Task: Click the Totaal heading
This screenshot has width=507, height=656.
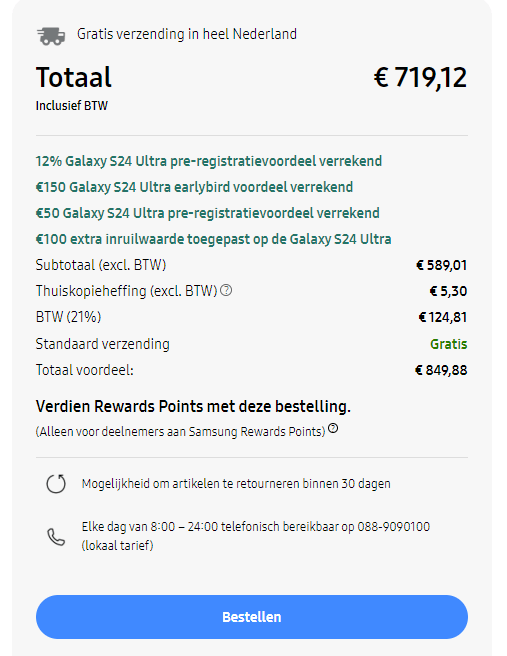Action: coord(74,77)
